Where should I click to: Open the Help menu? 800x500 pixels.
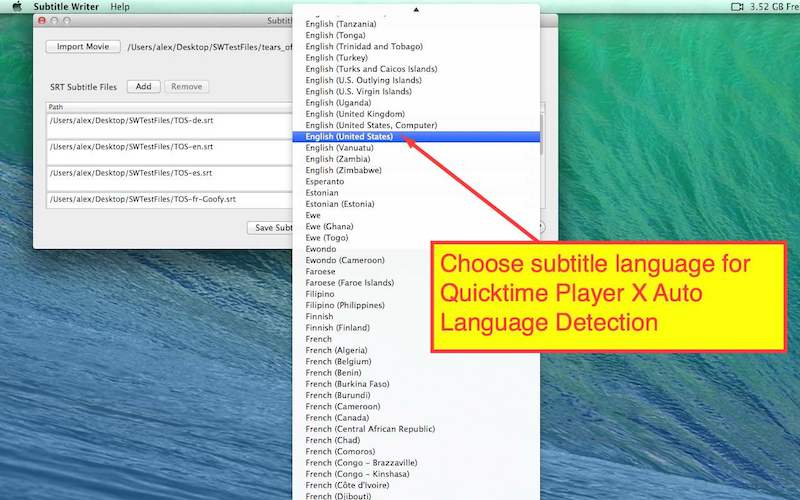(120, 7)
